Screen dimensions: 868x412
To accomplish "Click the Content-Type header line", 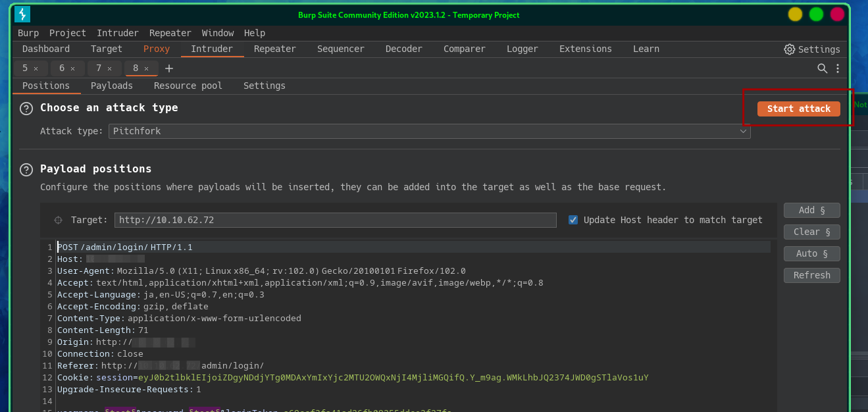I will tap(179, 319).
